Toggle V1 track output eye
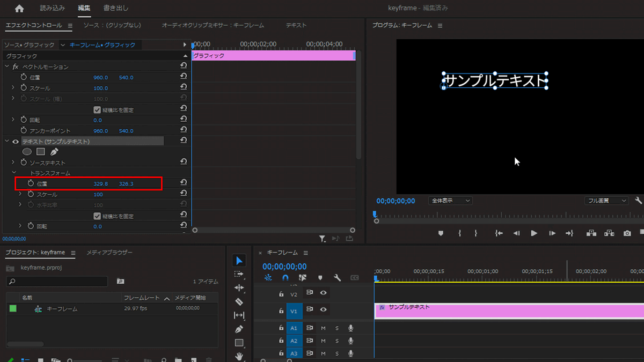The height and width of the screenshot is (362, 644). [323, 309]
